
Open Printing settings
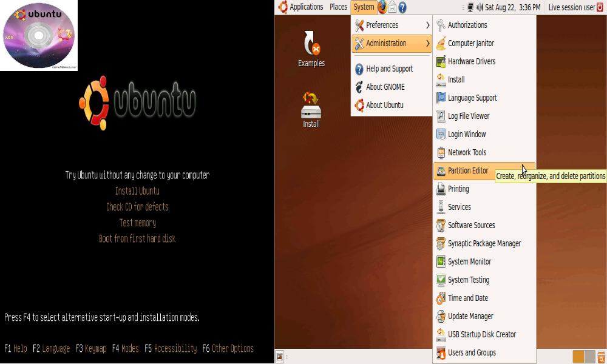point(484,189)
